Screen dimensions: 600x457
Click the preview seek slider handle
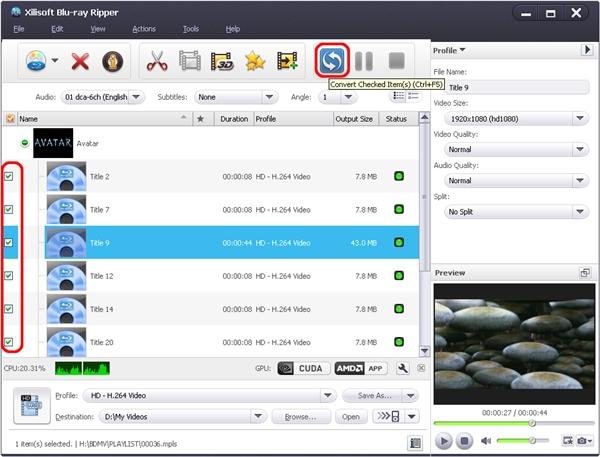coord(532,423)
